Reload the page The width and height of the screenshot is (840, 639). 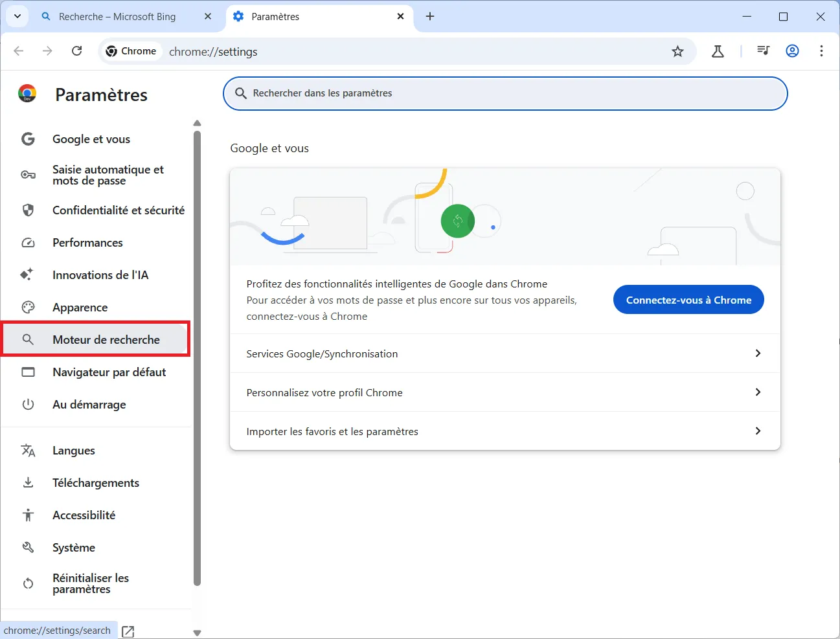(76, 51)
